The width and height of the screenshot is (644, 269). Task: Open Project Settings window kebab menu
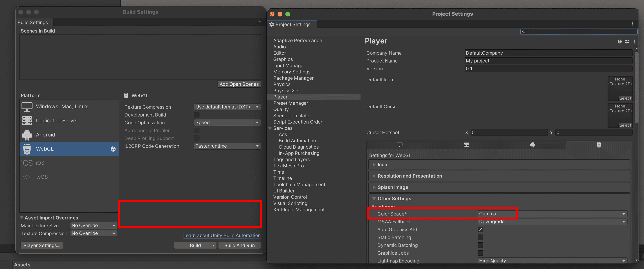[x=632, y=23]
